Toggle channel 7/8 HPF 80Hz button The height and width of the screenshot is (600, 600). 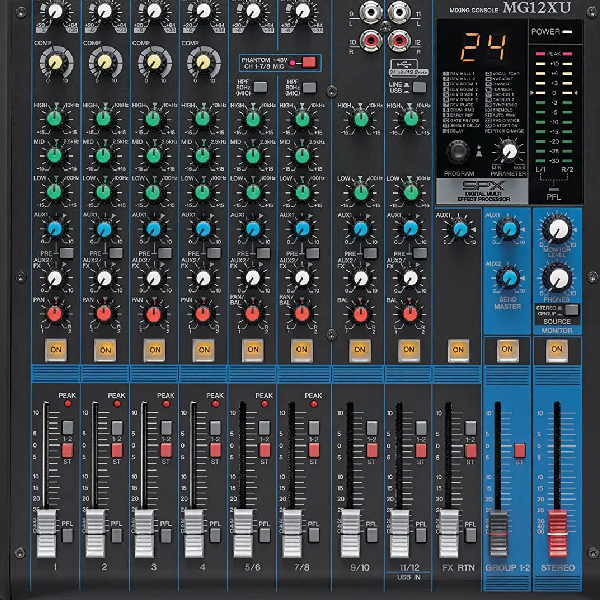click(x=310, y=88)
